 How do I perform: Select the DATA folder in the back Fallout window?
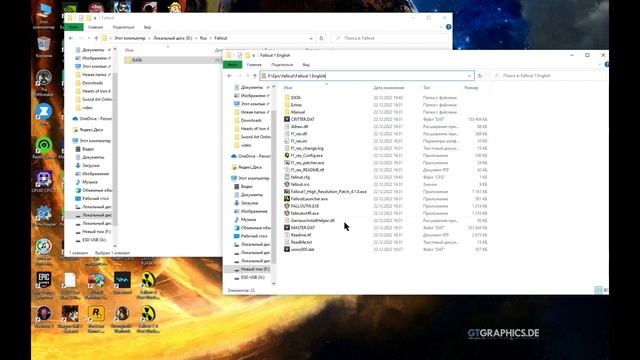(137, 60)
